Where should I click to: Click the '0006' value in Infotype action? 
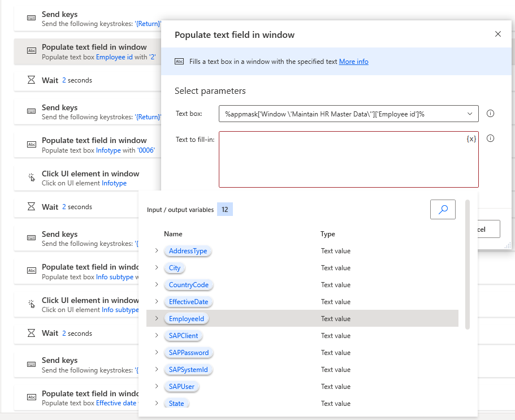coord(146,150)
